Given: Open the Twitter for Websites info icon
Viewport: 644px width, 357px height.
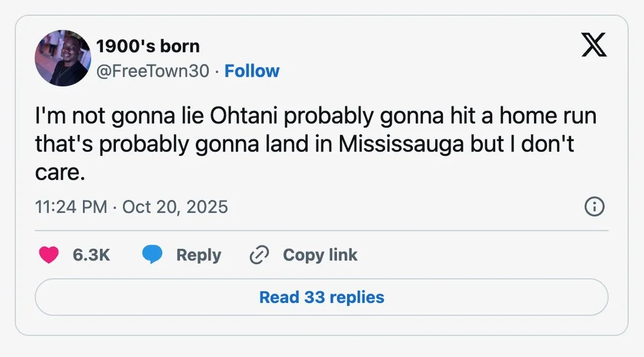Looking at the screenshot, I should coord(593,207).
